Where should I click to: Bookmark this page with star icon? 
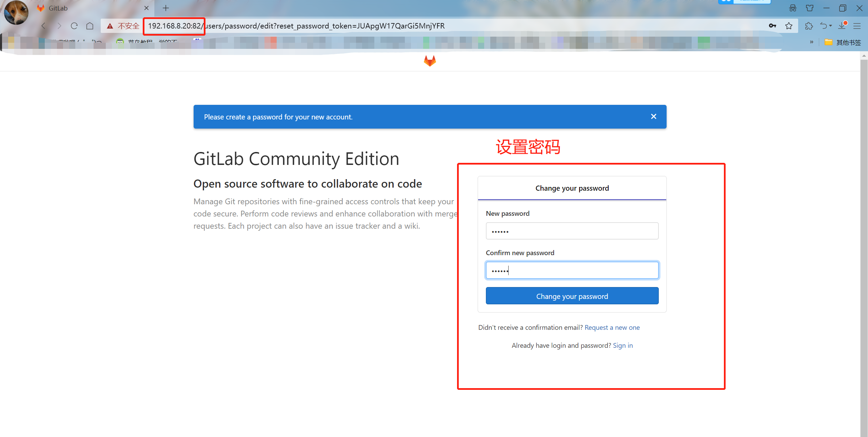[789, 26]
